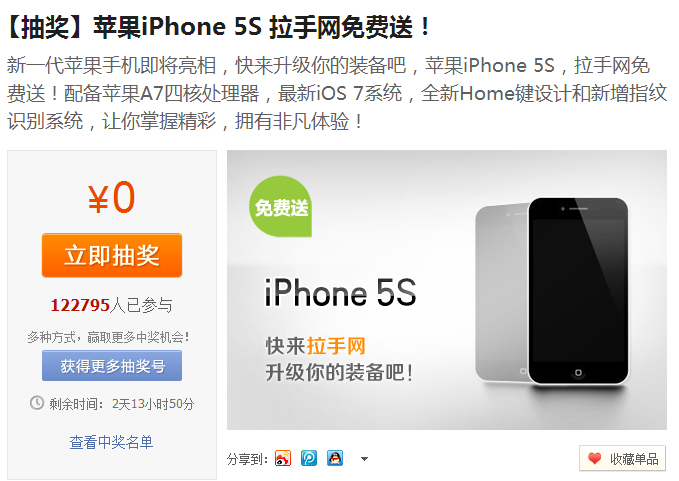Share to QQ penguin icon
Screen dimensions: 679x481
[x=335, y=458]
